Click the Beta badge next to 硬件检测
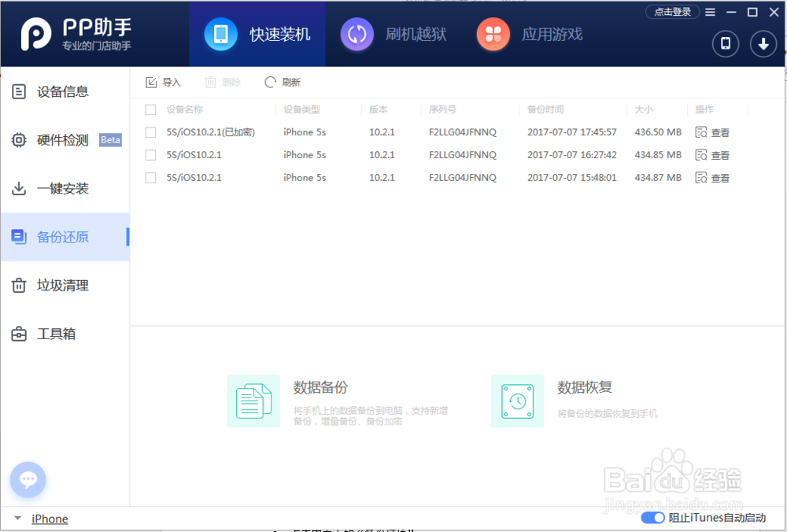The height and width of the screenshot is (532, 787). point(110,140)
